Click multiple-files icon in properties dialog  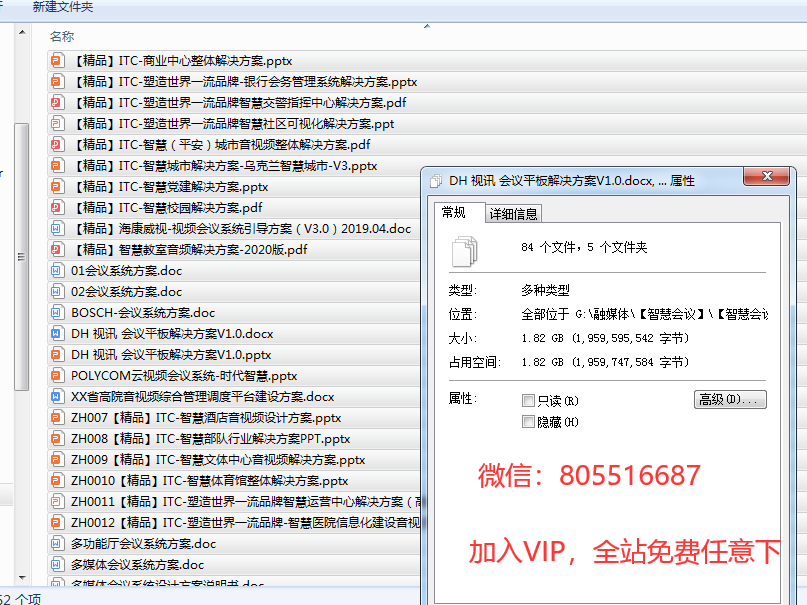[x=464, y=251]
